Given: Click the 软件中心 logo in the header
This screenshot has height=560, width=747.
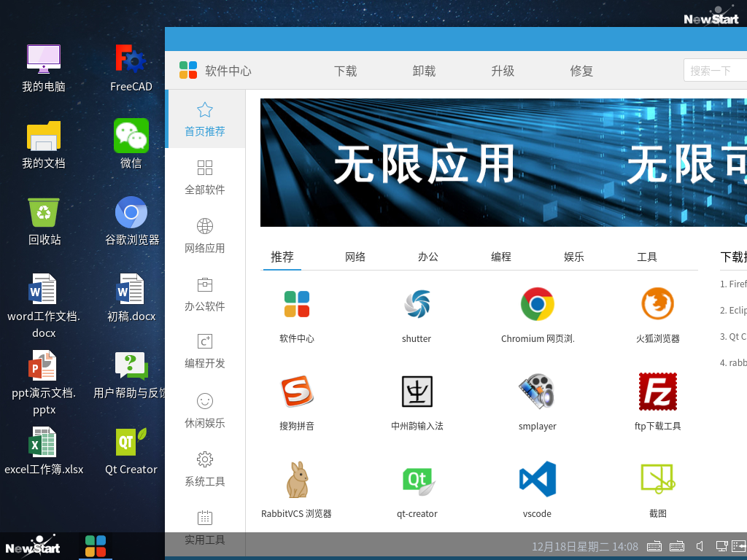Looking at the screenshot, I should [x=188, y=70].
